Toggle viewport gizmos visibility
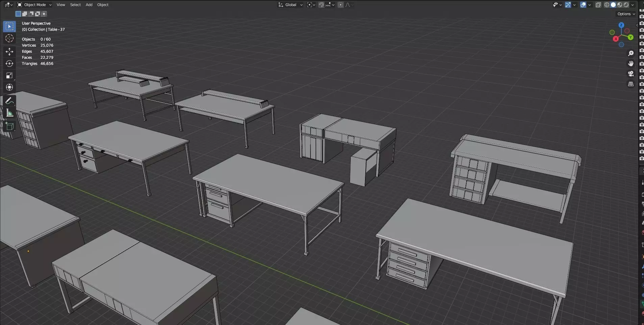This screenshot has height=325, width=644. (568, 5)
